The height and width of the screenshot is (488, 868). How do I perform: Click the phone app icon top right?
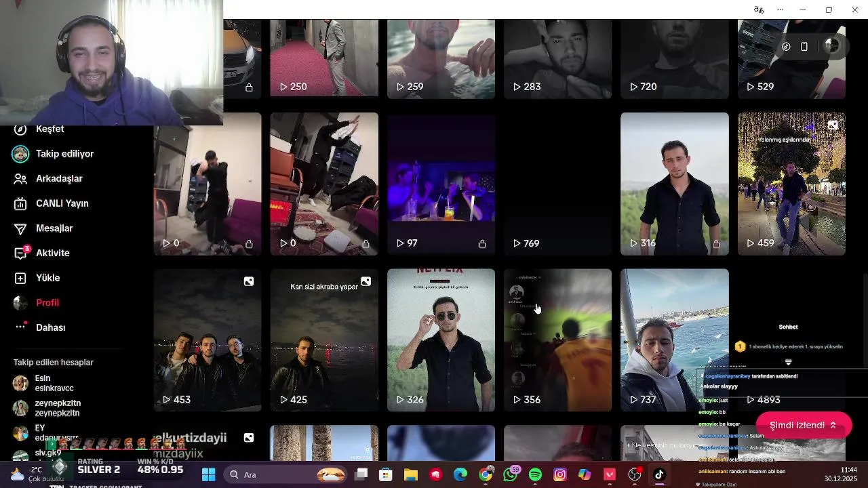pyautogui.click(x=804, y=47)
